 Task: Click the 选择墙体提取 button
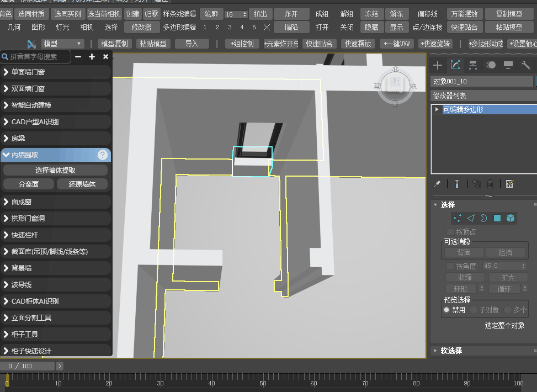click(56, 170)
